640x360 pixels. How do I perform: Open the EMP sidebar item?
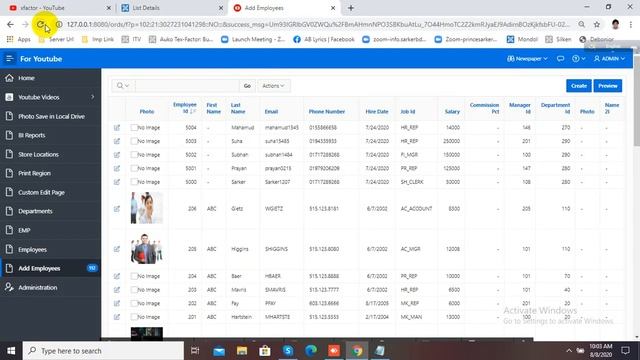pyautogui.click(x=24, y=230)
